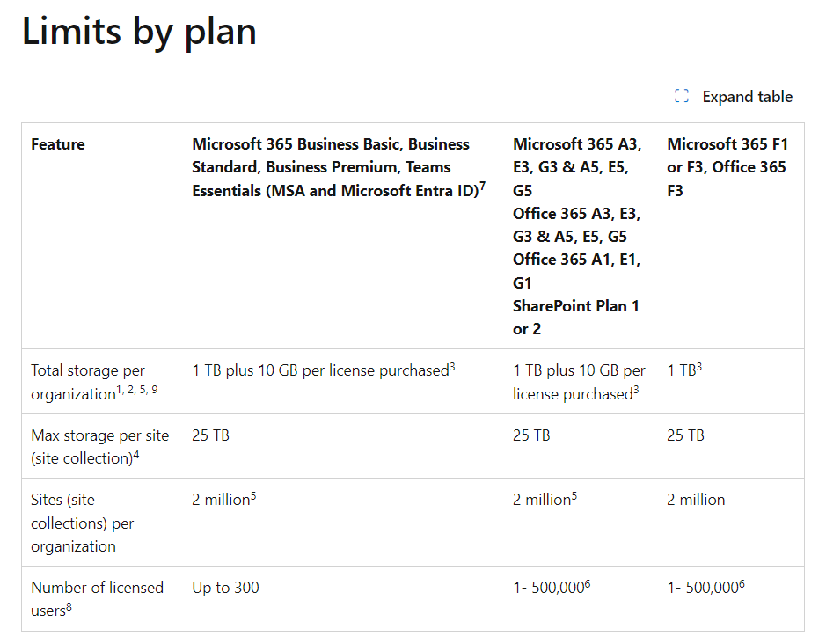Open footnote 7 after Microsoft Entra ID

click(x=483, y=186)
